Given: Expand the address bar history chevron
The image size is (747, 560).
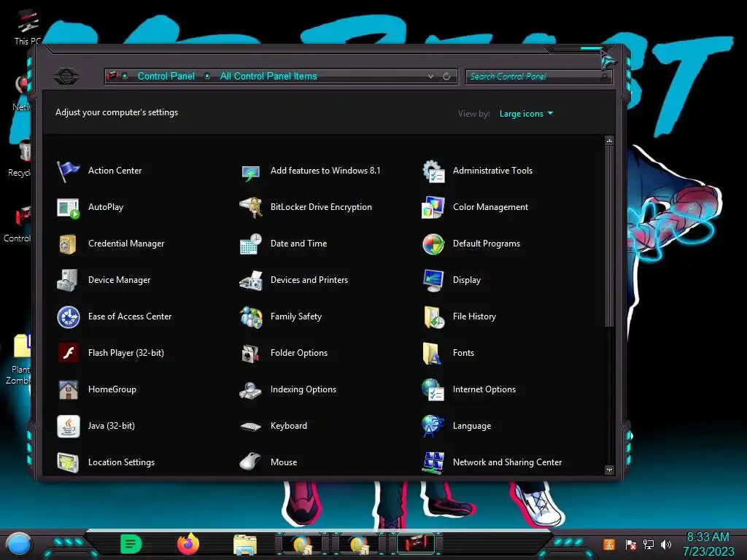Looking at the screenshot, I should [430, 76].
